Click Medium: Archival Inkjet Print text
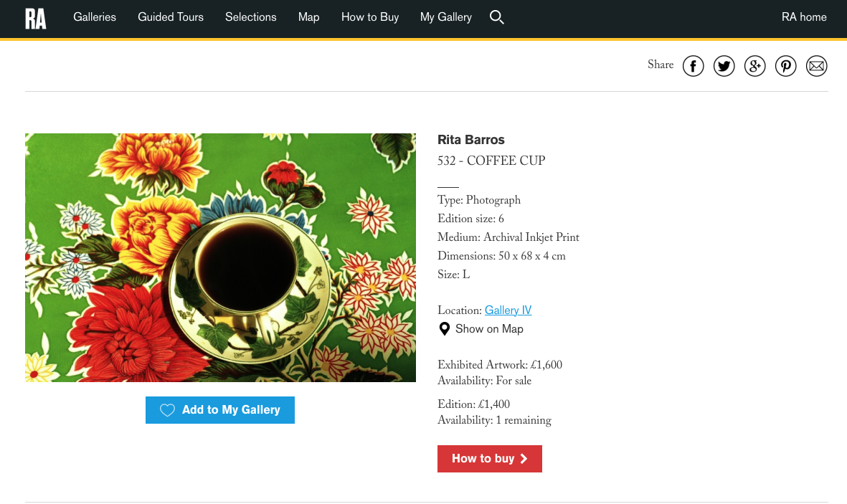Image resolution: width=847 pixels, height=504 pixels. point(508,238)
